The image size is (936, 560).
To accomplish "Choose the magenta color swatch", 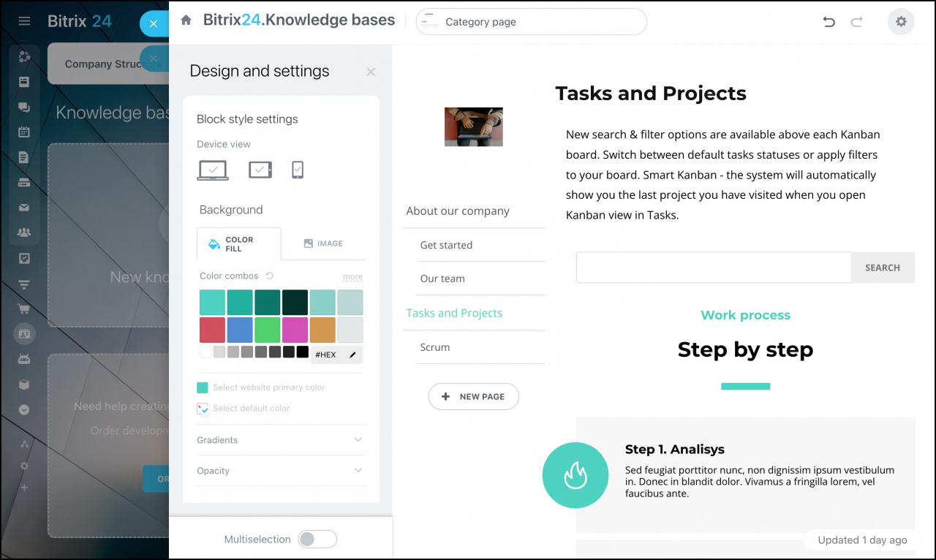I will click(295, 330).
